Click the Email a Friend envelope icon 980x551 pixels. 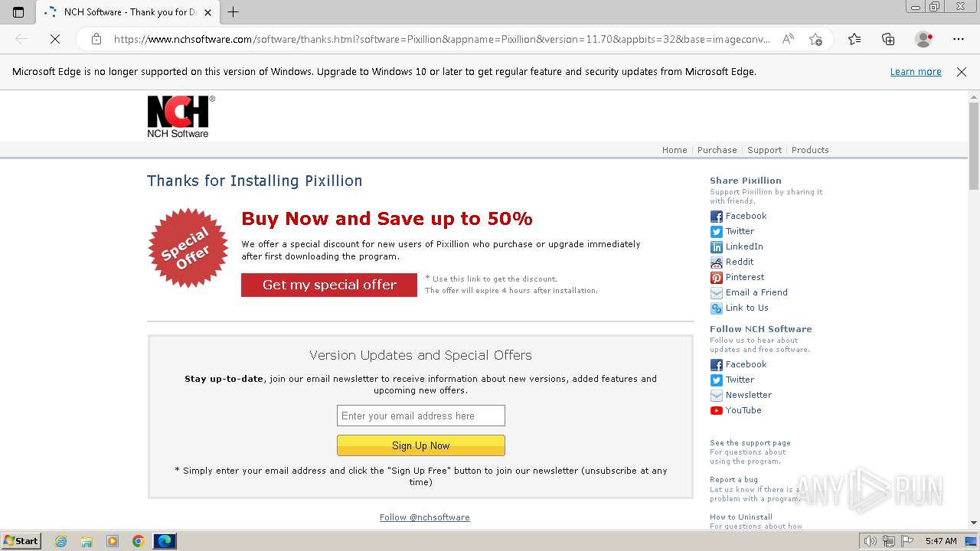click(x=716, y=293)
